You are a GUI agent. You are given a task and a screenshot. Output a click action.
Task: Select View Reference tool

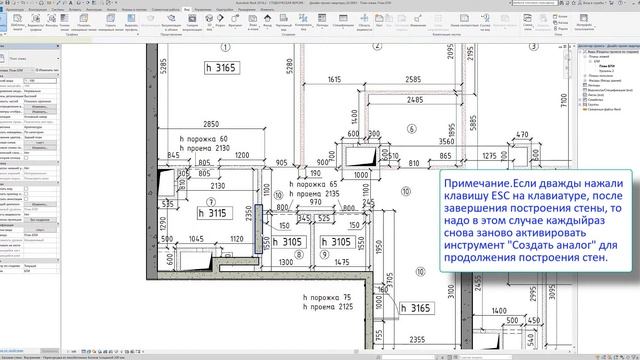(485, 22)
